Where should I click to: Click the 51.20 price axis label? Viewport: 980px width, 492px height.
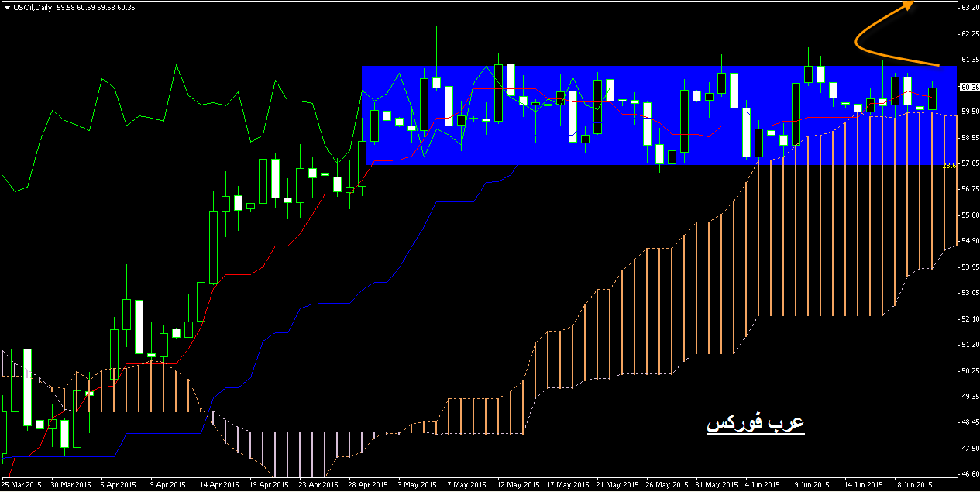(969, 345)
